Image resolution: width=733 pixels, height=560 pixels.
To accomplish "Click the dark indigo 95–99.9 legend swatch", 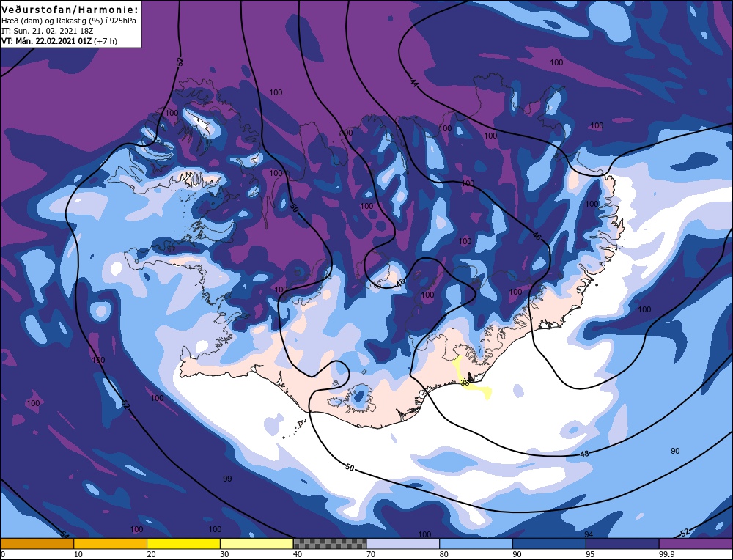I will tap(622, 544).
